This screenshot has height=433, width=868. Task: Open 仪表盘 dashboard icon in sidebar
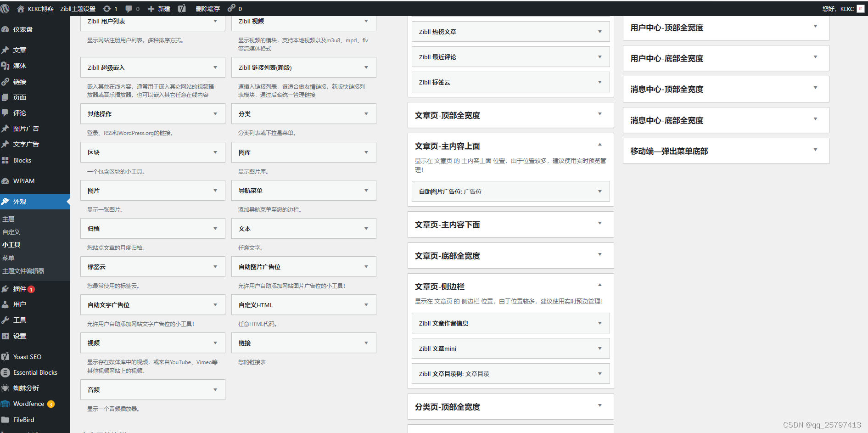[5, 29]
